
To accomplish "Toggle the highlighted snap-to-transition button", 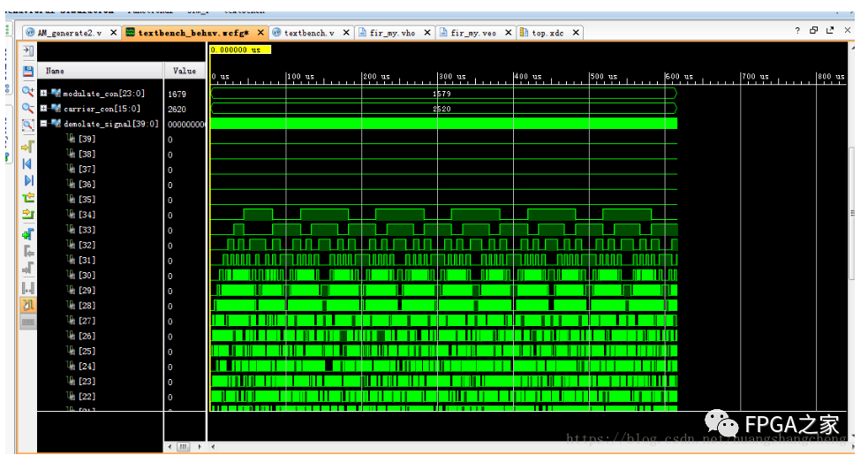I will click(27, 305).
